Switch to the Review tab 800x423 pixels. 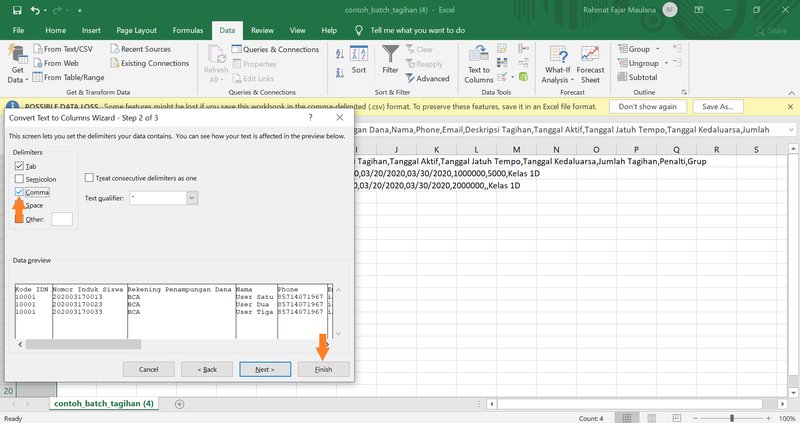[x=262, y=31]
